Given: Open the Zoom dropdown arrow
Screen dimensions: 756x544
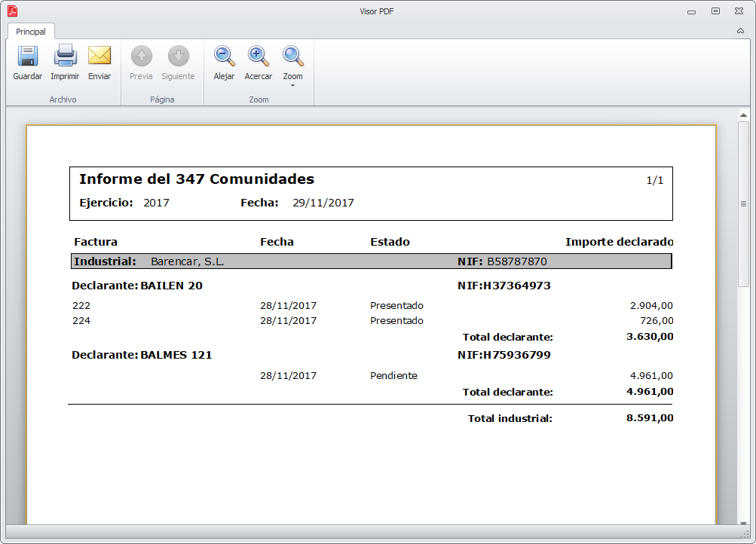Looking at the screenshot, I should click(292, 85).
